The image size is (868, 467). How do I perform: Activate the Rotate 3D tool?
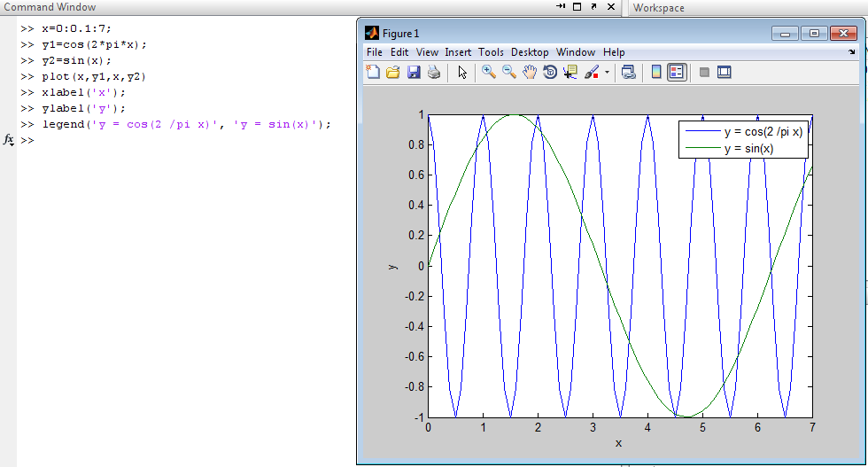[549, 73]
